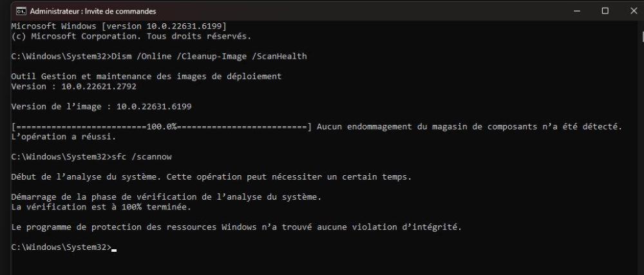Click 'Début de l'analyse du système' line
Image resolution: width=644 pixels, height=275 pixels.
[211, 176]
